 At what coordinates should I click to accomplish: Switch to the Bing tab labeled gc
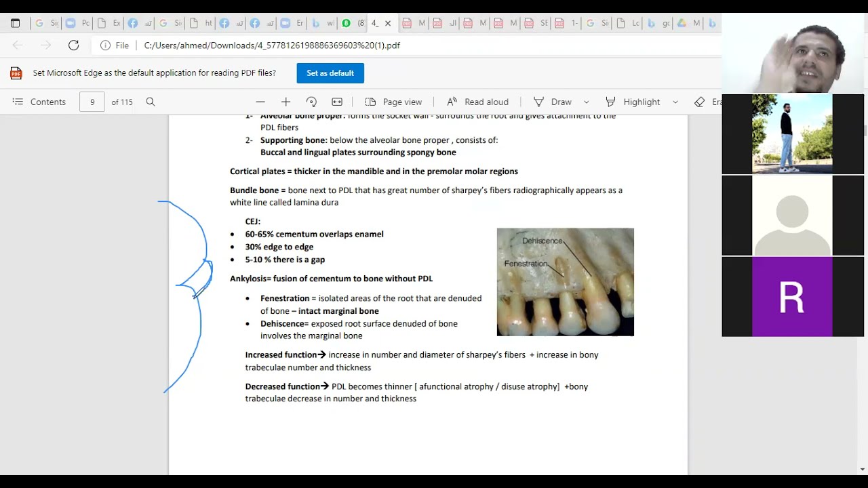click(659, 23)
